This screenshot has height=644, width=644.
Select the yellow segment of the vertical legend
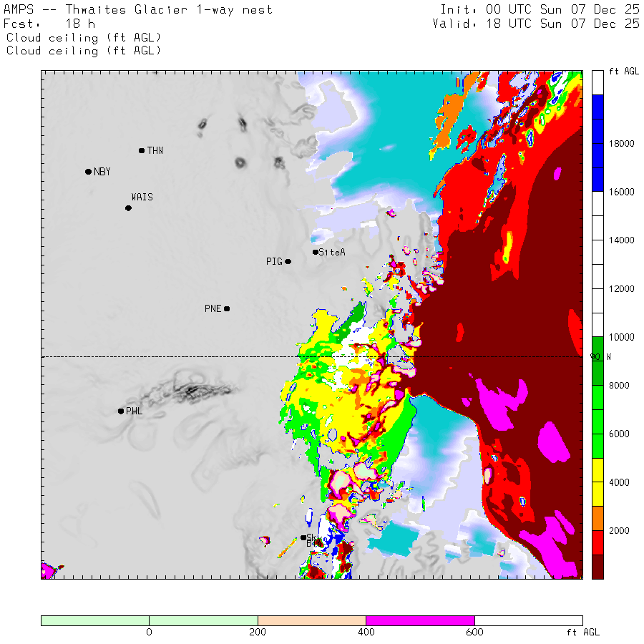point(597,482)
